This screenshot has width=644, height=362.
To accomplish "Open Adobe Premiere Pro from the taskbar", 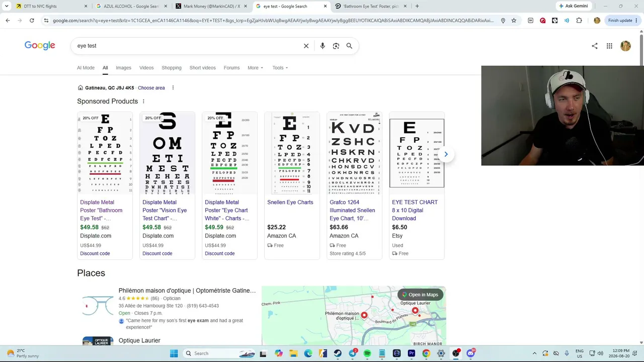I will point(412,353).
